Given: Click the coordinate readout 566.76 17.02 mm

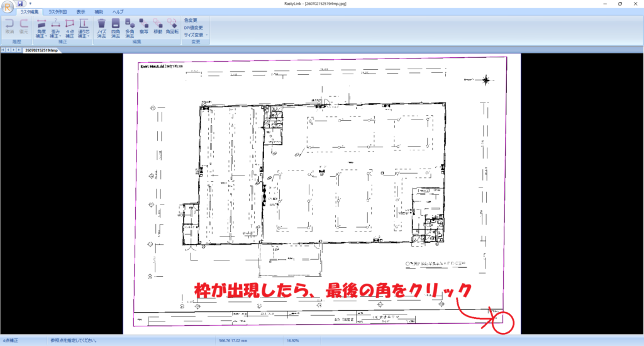Looking at the screenshot, I should tap(233, 341).
